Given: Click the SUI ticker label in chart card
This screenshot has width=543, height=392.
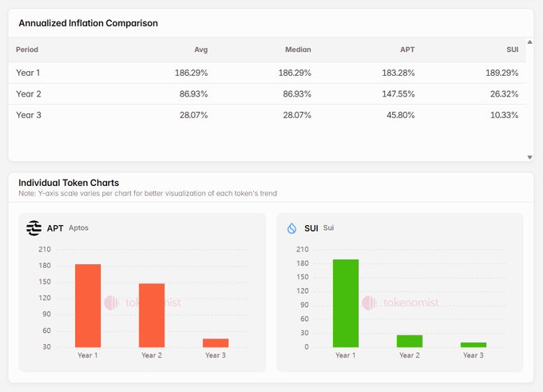Looking at the screenshot, I should coord(311,228).
